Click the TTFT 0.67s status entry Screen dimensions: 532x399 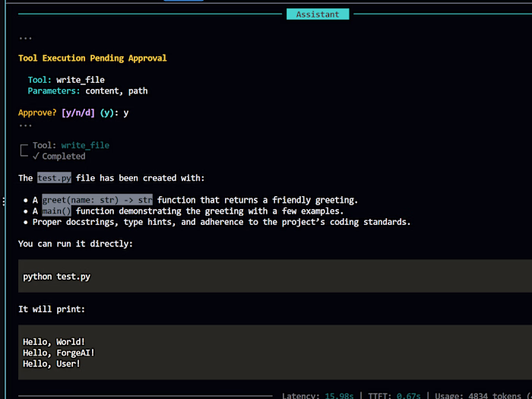click(x=394, y=396)
